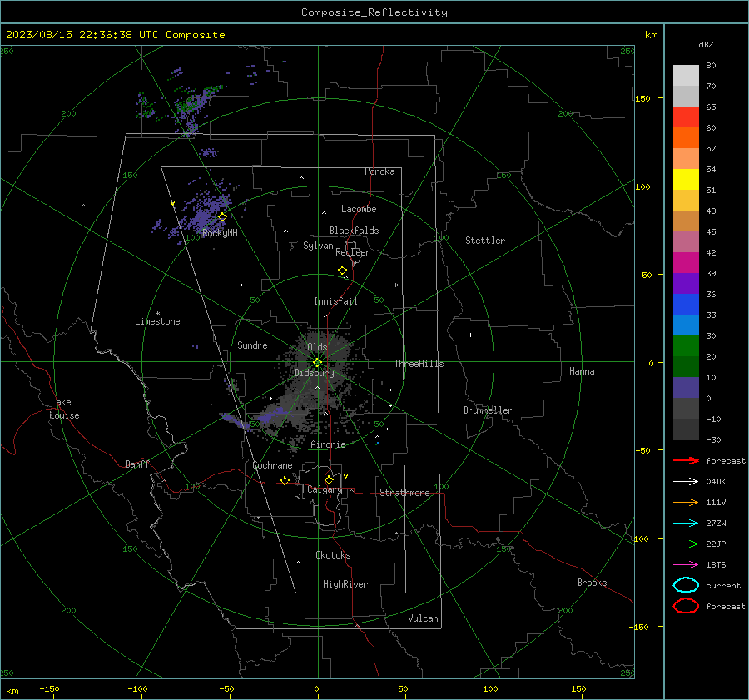
Task: Click the RockyMH label
Action: pos(220,233)
